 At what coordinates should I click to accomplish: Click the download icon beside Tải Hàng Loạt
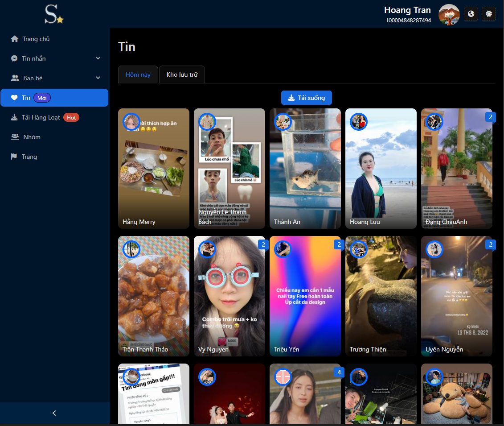14,117
